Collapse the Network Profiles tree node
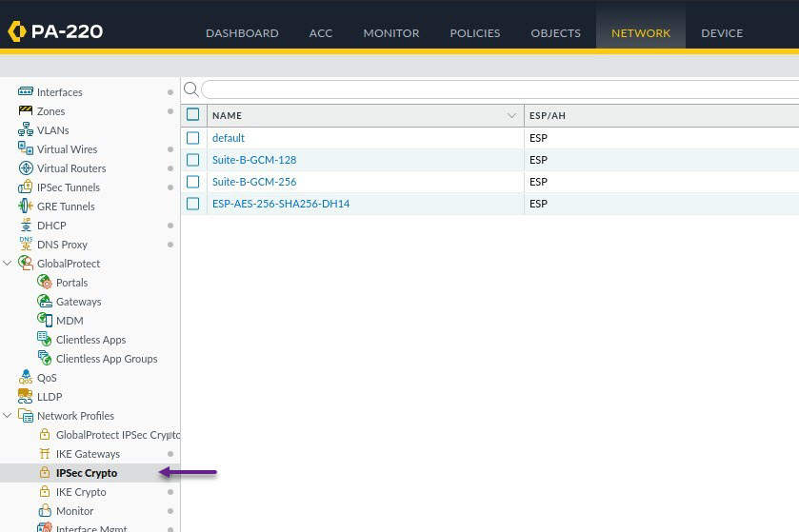 pos(7,416)
